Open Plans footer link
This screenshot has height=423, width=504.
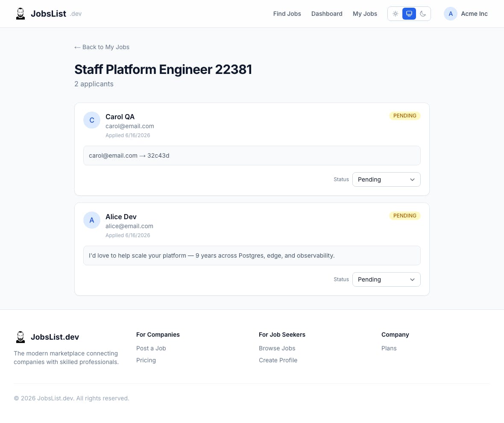pos(389,348)
